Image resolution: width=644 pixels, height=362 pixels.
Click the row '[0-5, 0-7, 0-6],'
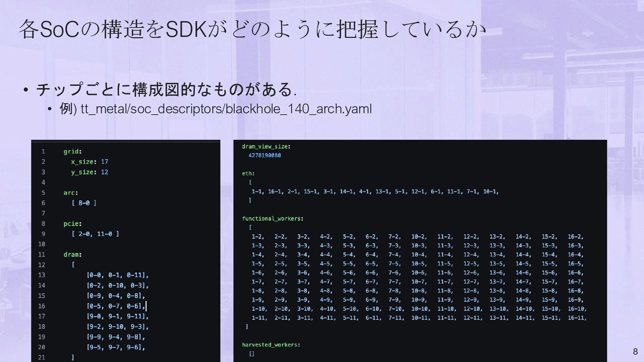coord(116,306)
